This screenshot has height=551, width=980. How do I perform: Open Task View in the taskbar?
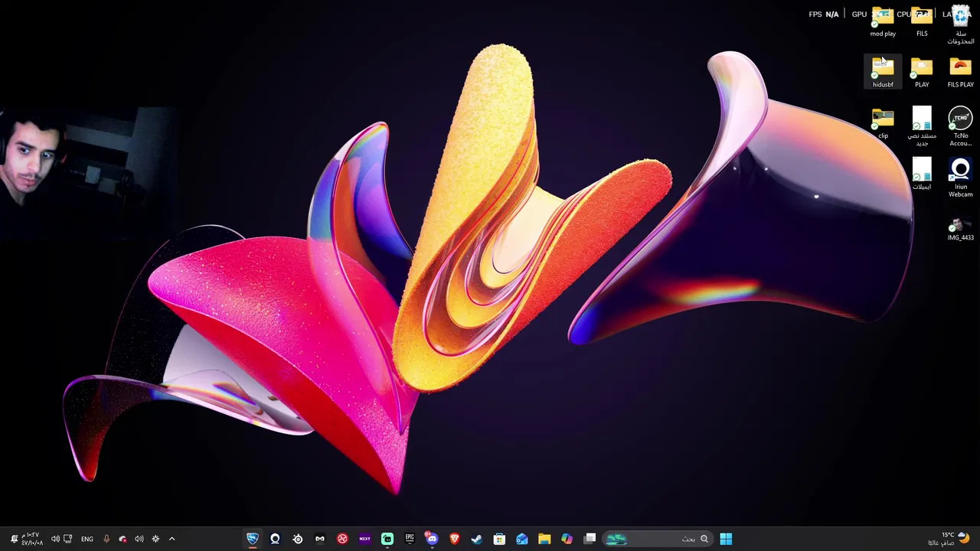[x=590, y=539]
